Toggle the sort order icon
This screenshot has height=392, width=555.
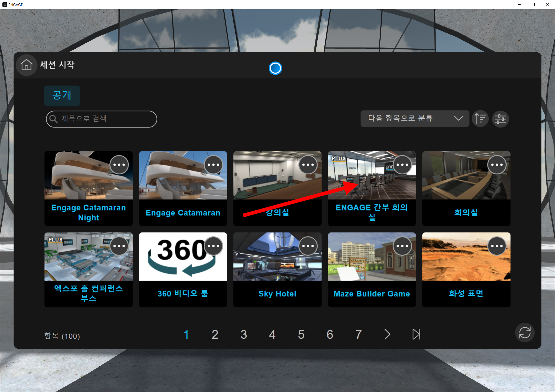pos(480,119)
